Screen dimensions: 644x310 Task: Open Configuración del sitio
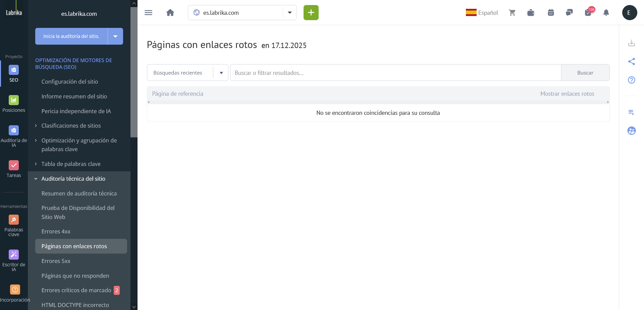tap(70, 82)
